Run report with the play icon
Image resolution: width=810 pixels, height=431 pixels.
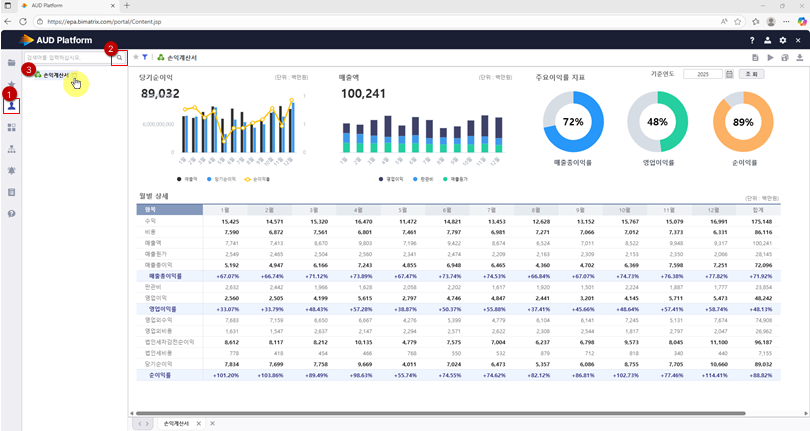[x=769, y=58]
